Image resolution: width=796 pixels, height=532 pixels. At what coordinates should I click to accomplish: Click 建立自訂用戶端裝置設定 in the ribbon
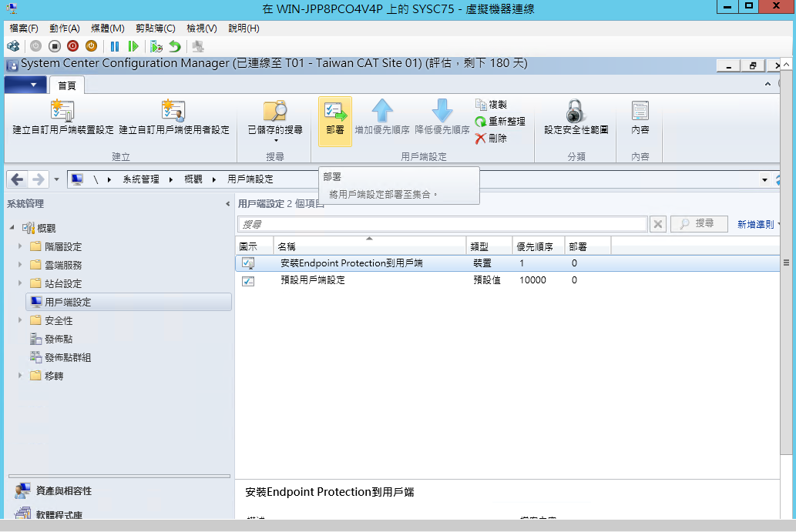(63, 118)
